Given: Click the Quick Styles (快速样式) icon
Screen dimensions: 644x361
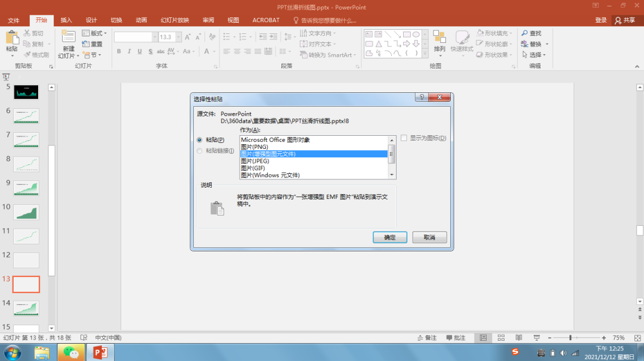Looking at the screenshot, I should (462, 38).
